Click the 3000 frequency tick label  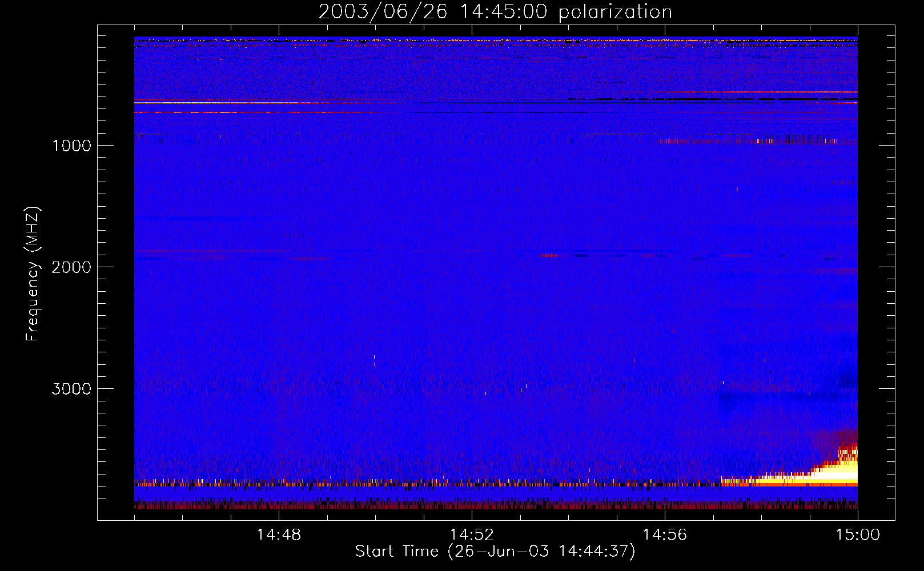point(71,389)
